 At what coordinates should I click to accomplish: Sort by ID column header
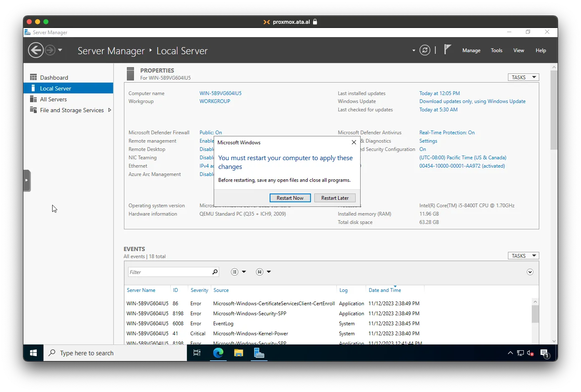(176, 290)
